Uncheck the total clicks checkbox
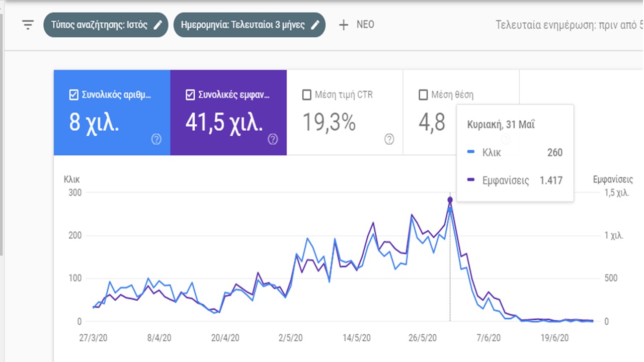 [74, 95]
